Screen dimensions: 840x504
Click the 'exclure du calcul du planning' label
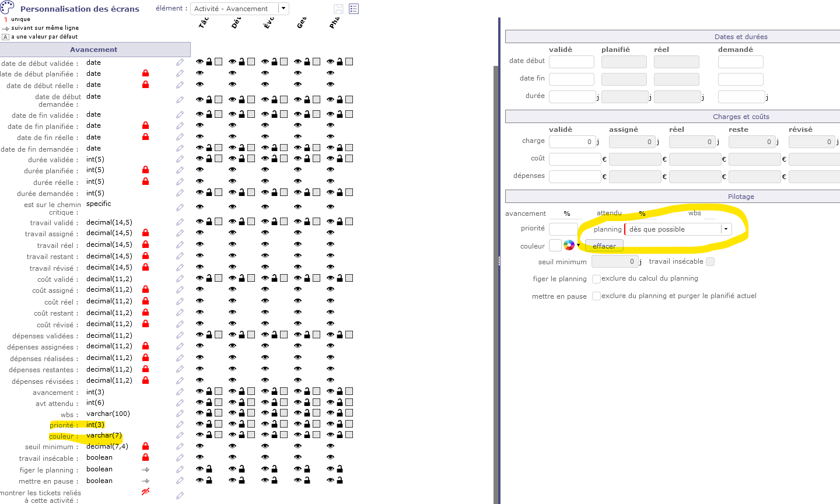click(650, 278)
